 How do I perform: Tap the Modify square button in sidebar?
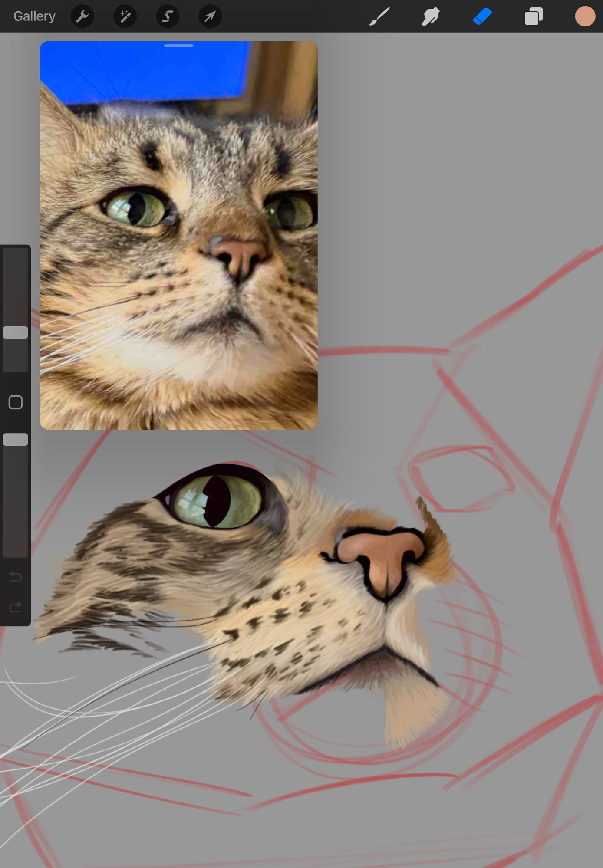click(x=16, y=402)
